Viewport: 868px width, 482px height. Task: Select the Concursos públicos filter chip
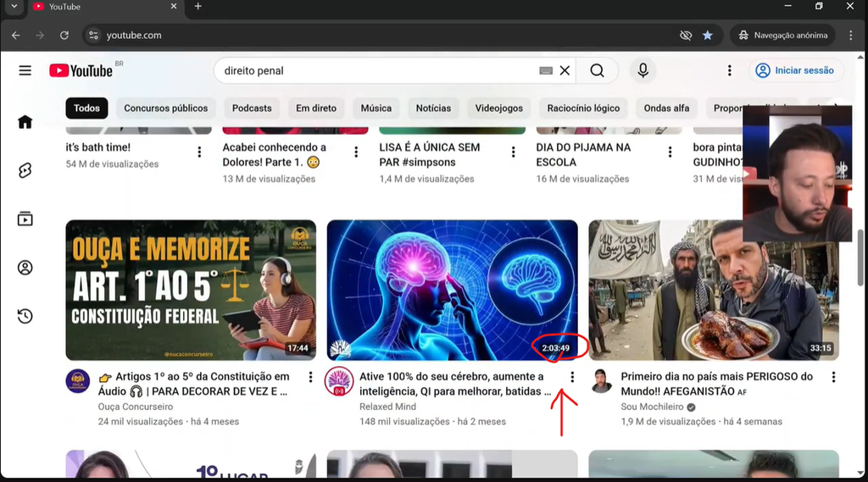[x=165, y=108]
